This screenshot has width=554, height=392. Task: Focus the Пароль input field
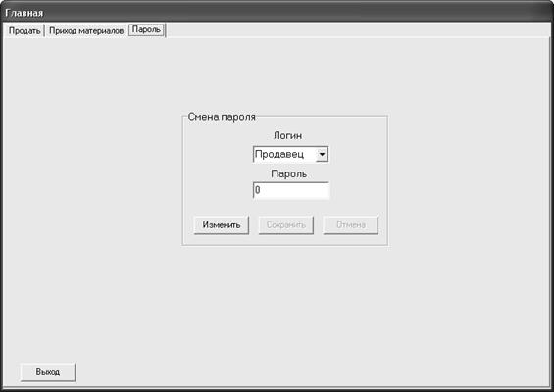coord(291,190)
